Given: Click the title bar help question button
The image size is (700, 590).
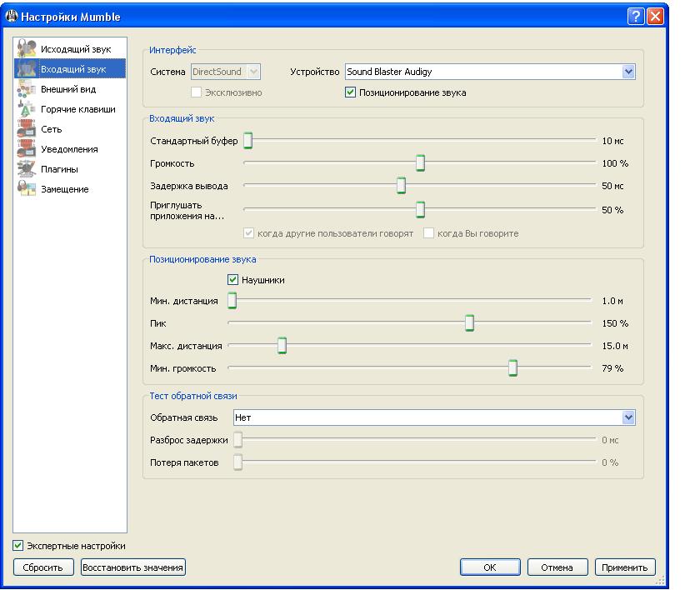Looking at the screenshot, I should pos(637,16).
